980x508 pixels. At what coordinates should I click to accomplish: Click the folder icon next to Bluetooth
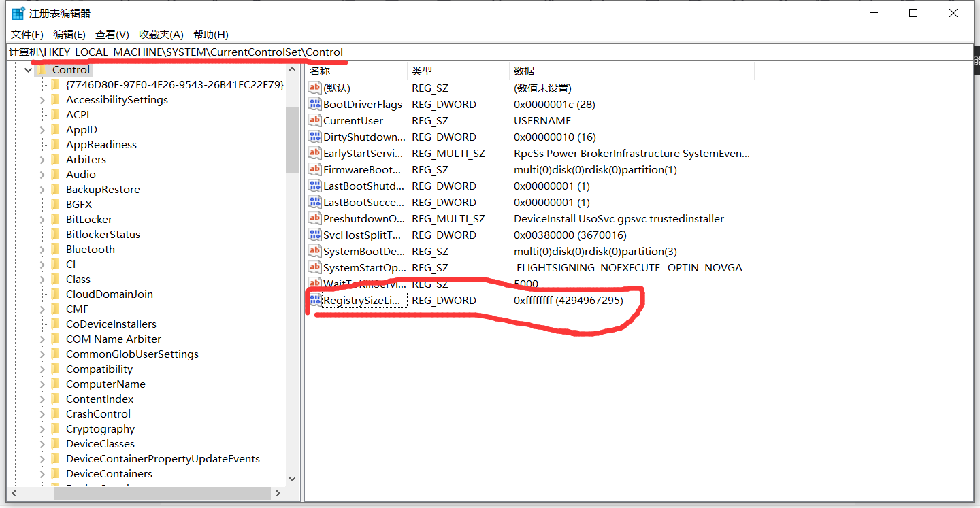tap(57, 249)
